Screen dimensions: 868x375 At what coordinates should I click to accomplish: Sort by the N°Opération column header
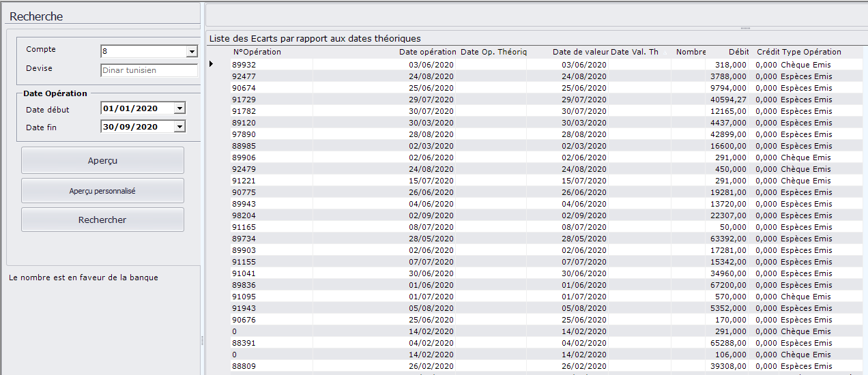(257, 52)
